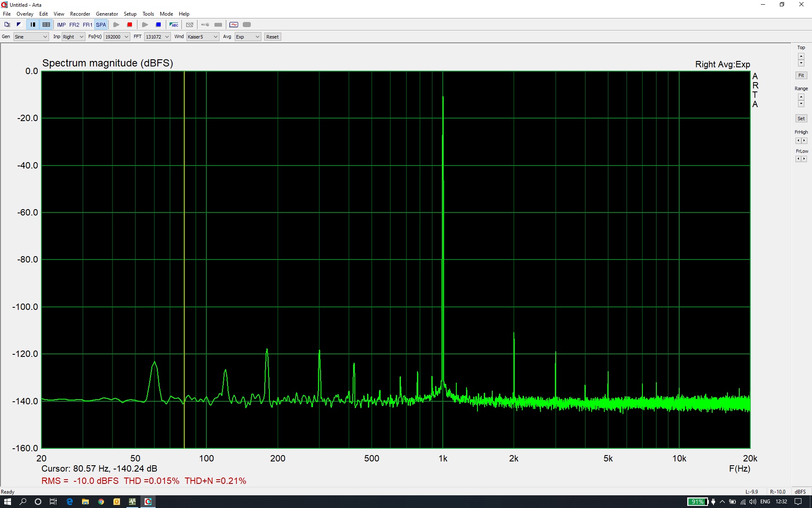Open the FFT size dropdown
Viewport: 812px width, 508px height.
pos(157,37)
